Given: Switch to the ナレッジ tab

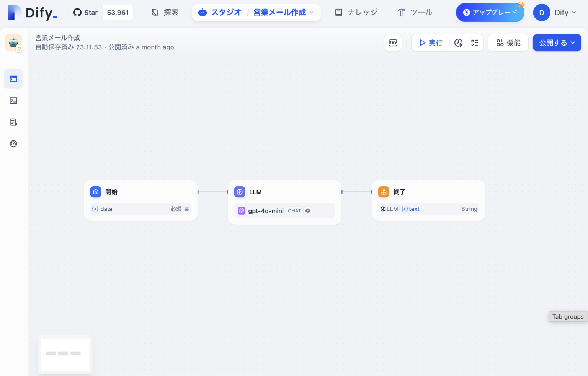Looking at the screenshot, I should (x=356, y=12).
